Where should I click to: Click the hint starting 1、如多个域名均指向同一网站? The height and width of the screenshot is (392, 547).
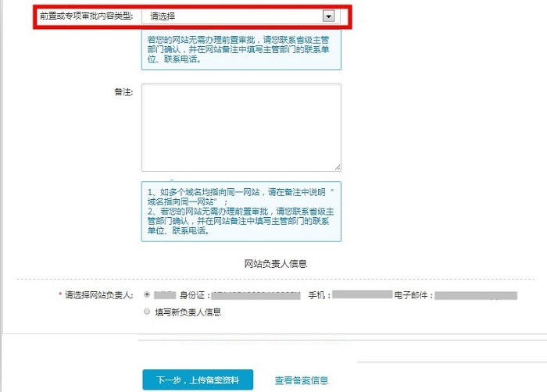pos(241,212)
